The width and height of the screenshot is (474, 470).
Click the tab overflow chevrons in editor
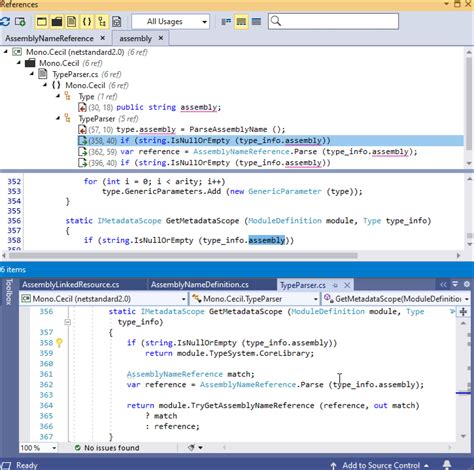pos(443,285)
